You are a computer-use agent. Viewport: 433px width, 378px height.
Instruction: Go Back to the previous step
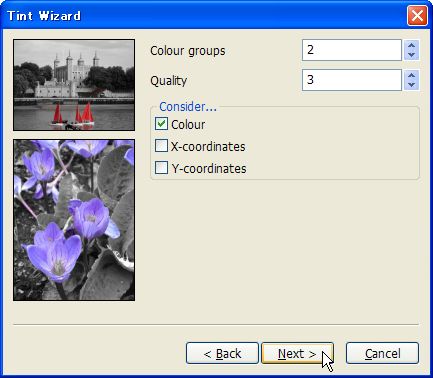click(222, 353)
